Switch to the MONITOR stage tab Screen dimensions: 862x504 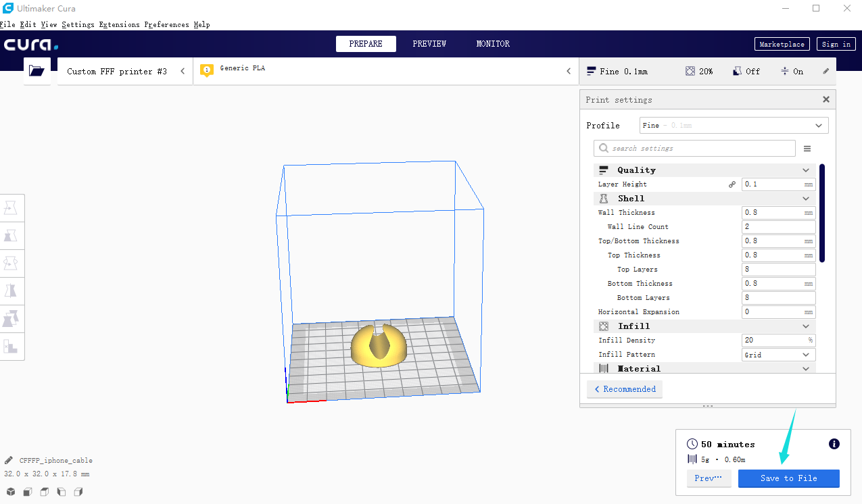click(x=493, y=44)
